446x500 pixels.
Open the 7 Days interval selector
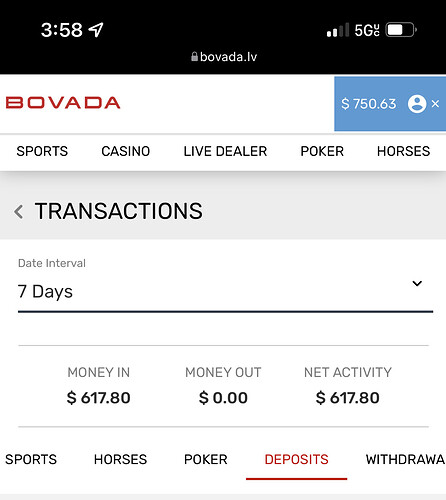(x=225, y=292)
